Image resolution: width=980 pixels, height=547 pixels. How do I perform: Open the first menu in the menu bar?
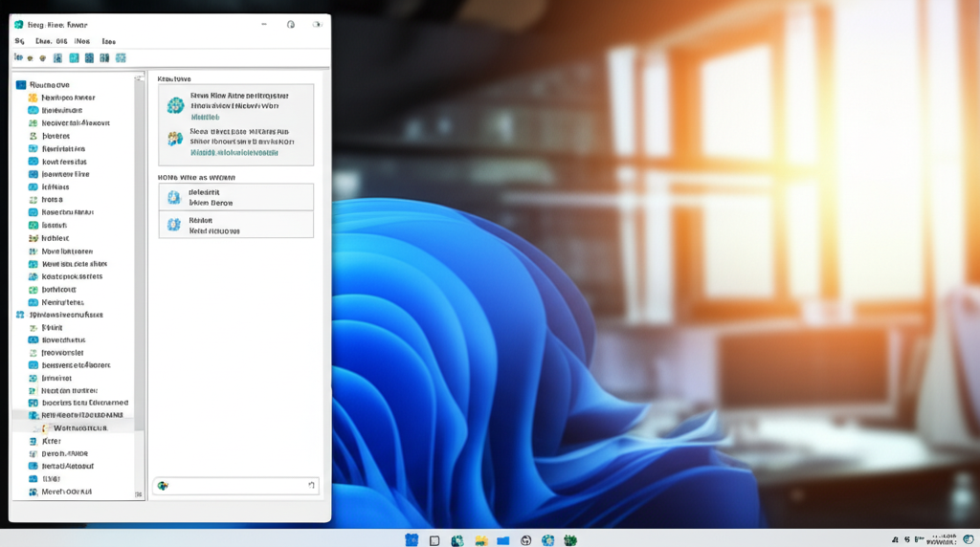(19, 42)
